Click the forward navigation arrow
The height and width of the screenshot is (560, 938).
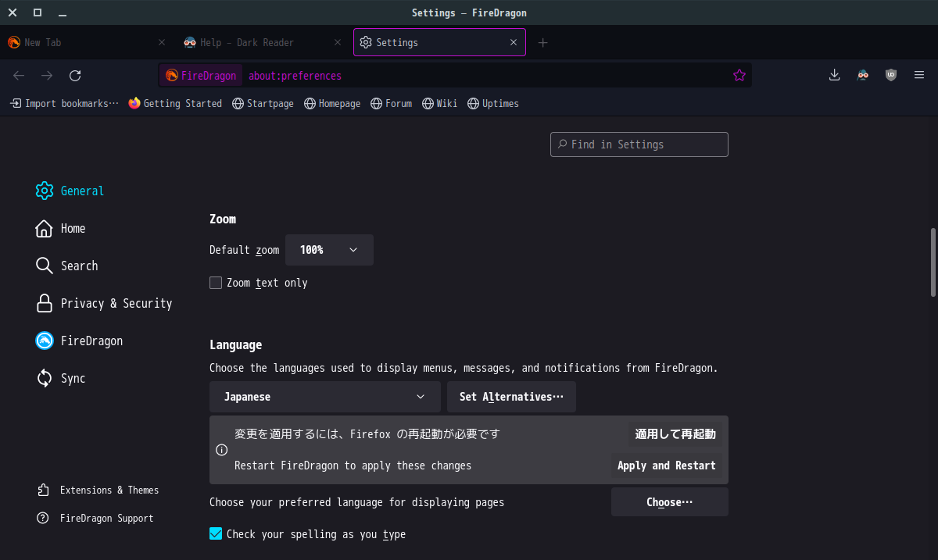pos(47,76)
